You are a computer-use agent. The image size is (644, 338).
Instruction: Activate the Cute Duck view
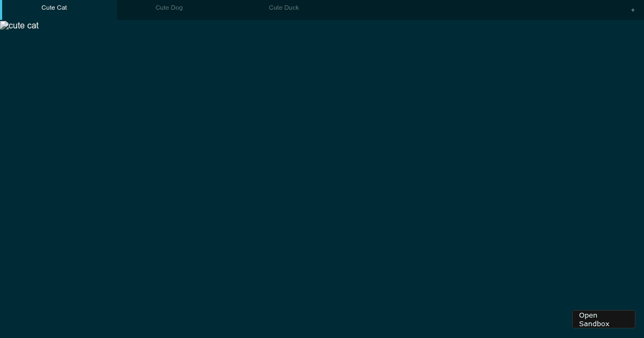click(x=284, y=8)
